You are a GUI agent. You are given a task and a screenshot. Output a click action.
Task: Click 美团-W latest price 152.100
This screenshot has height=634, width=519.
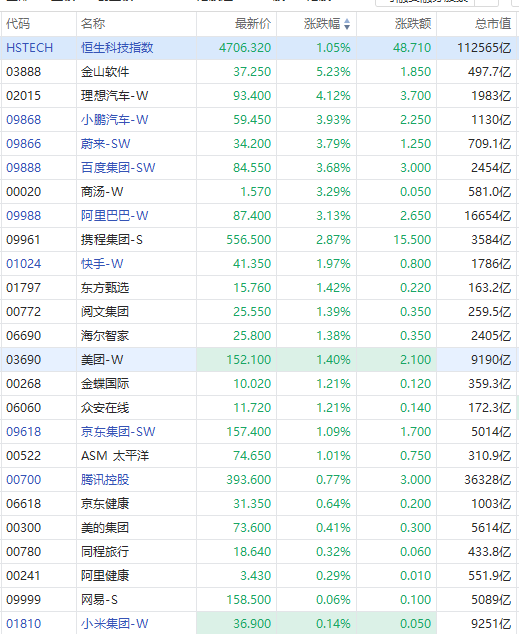249,359
